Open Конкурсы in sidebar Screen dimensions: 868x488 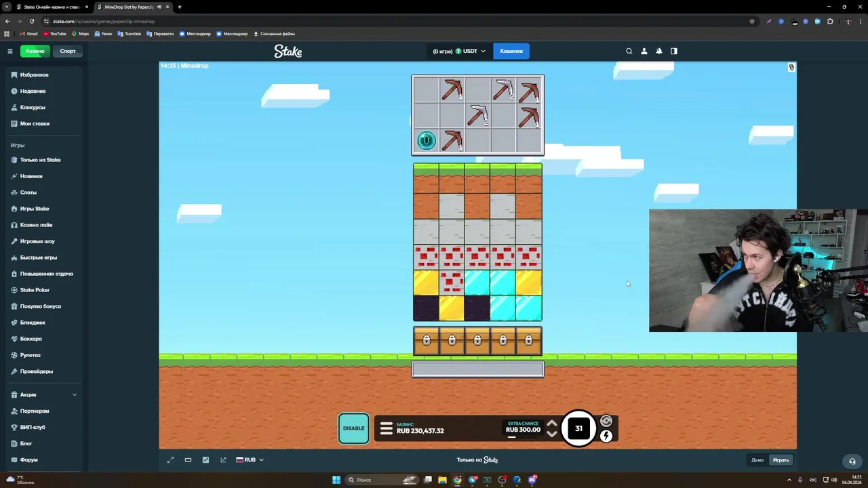point(45,107)
